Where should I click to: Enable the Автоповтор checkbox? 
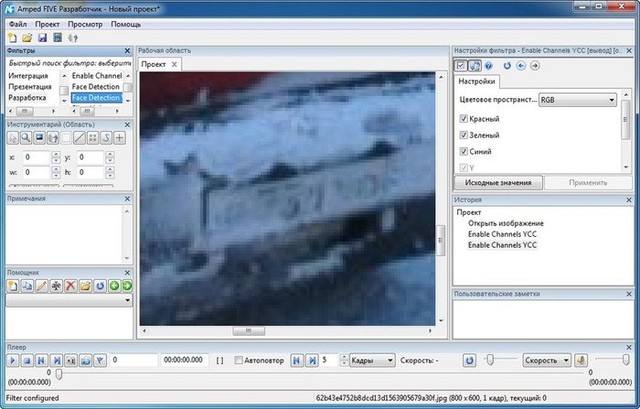click(238, 359)
